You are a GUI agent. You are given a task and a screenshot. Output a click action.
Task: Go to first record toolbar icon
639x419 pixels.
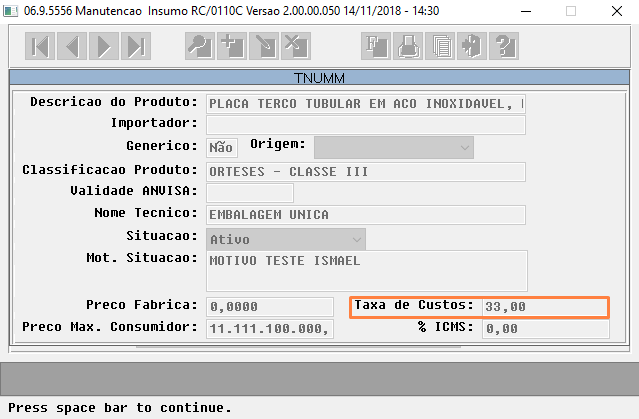point(40,46)
